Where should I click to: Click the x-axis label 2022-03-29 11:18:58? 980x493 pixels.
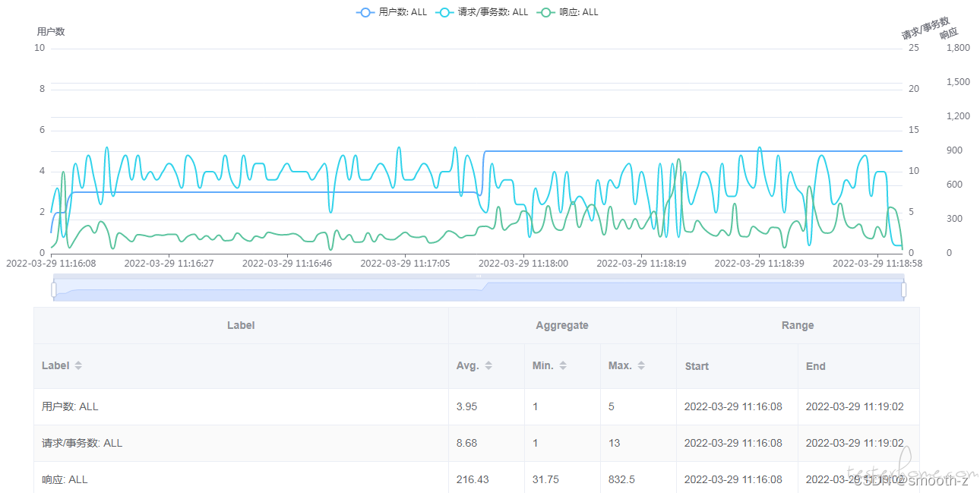click(877, 264)
